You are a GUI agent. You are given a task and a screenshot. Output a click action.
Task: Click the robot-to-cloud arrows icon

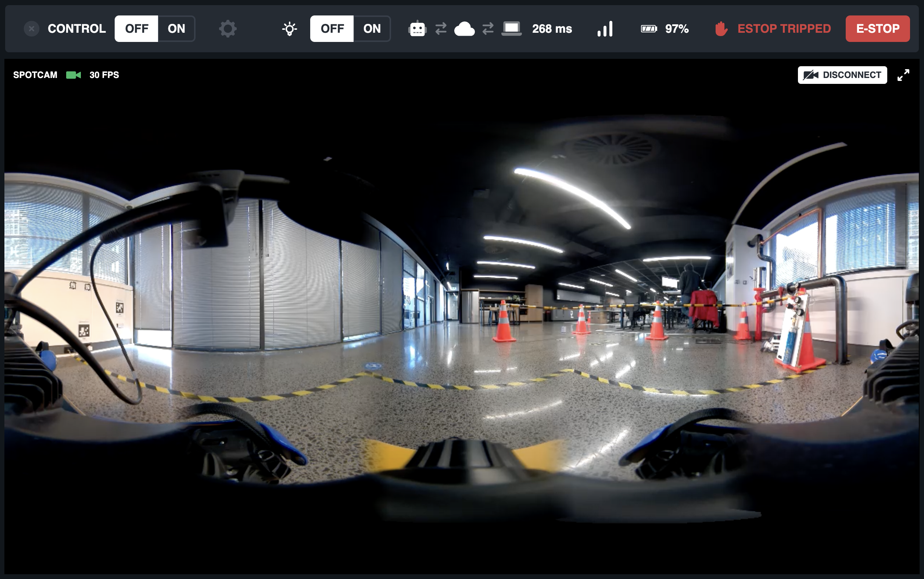coord(441,29)
